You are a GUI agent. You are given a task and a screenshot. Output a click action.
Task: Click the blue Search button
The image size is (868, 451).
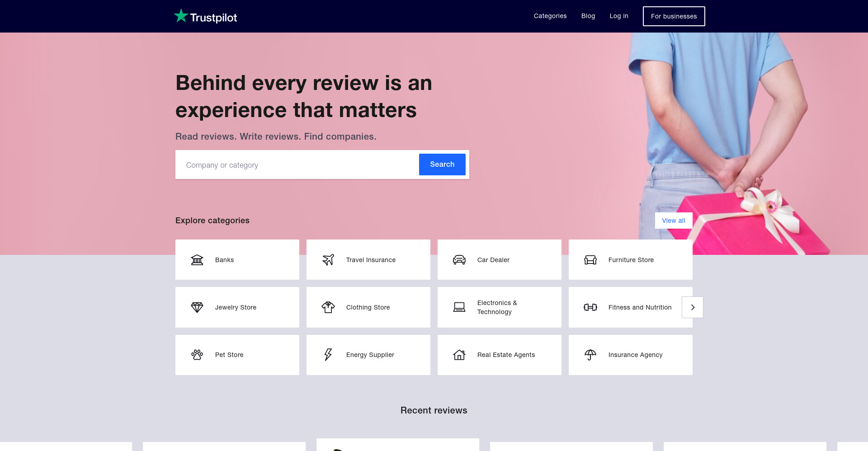[442, 164]
